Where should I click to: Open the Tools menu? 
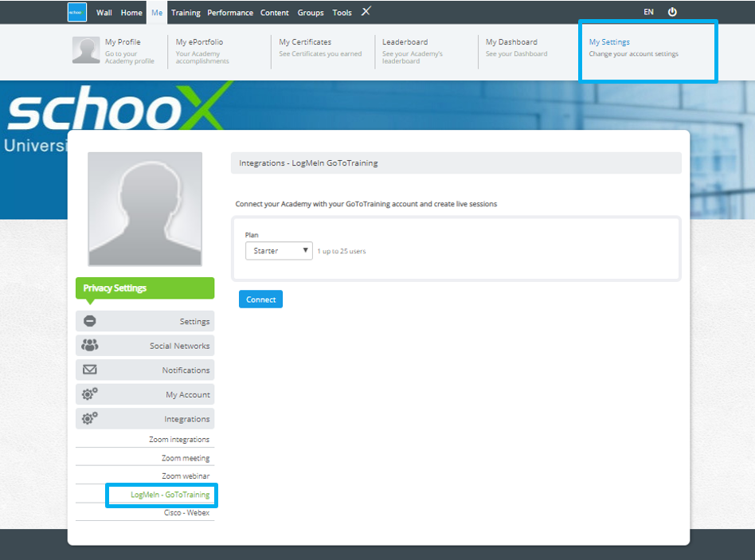point(342,13)
